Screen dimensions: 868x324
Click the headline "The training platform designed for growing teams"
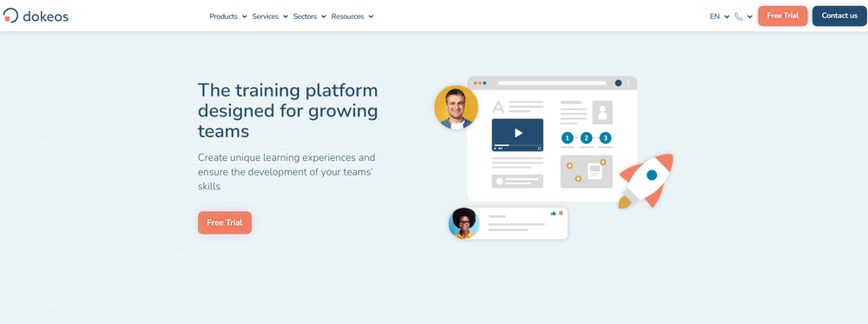288,110
